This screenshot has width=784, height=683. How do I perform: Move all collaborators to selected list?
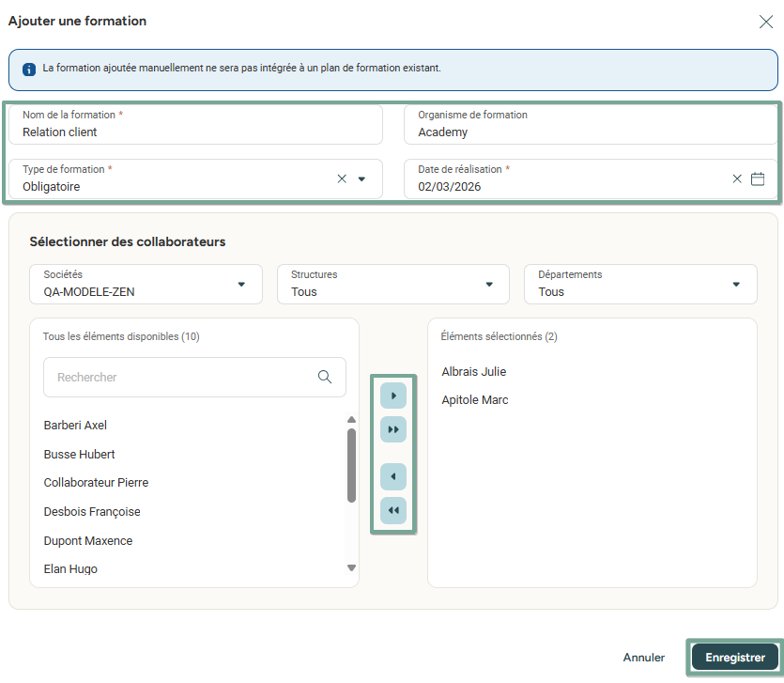tap(393, 429)
